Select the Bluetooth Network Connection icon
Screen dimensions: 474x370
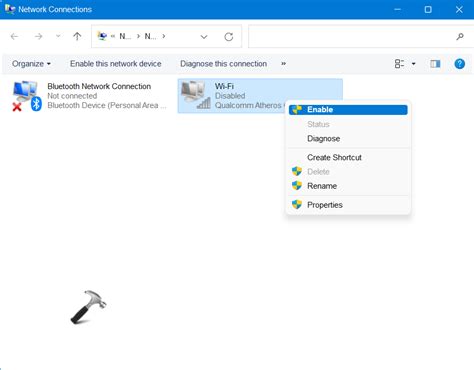27,96
